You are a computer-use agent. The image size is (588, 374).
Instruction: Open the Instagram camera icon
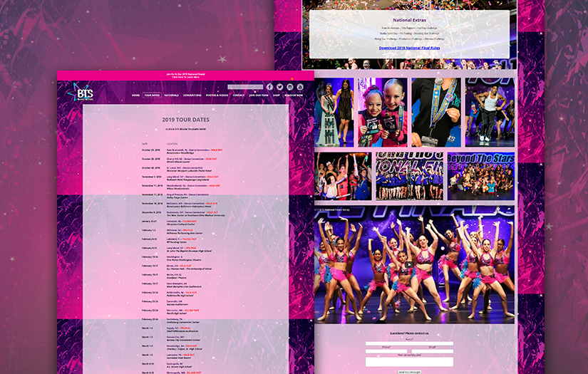click(x=290, y=87)
